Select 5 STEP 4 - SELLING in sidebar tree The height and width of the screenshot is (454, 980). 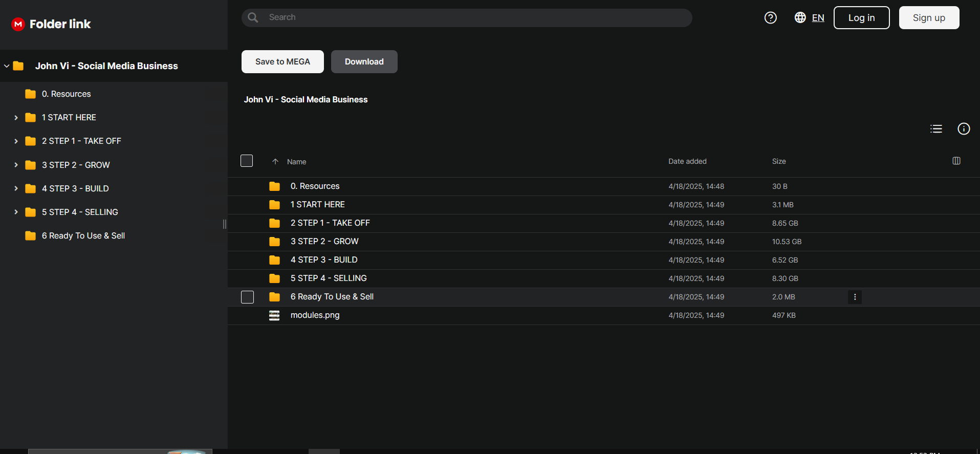tap(80, 212)
